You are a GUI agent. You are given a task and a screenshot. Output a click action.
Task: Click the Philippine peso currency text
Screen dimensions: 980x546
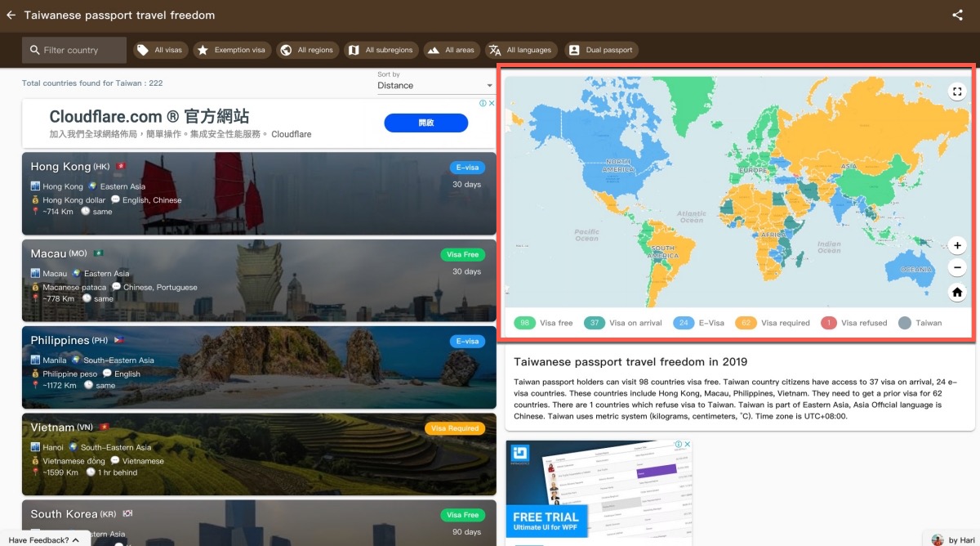(69, 374)
